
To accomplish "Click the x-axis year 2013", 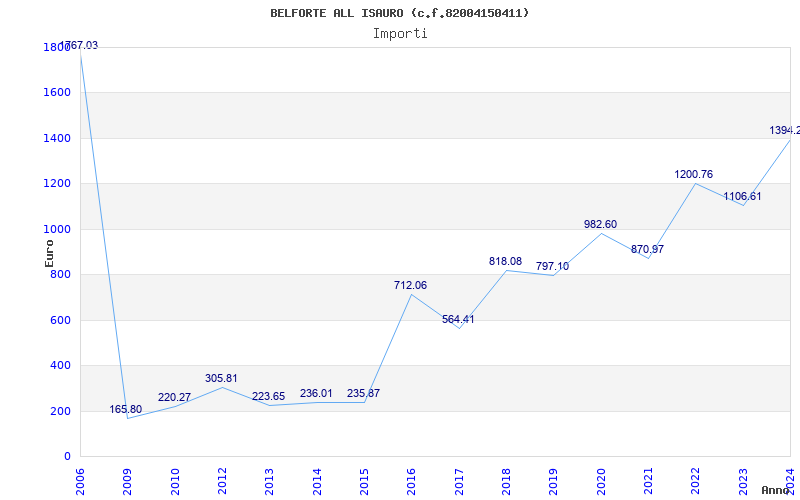I will pyautogui.click(x=269, y=482).
